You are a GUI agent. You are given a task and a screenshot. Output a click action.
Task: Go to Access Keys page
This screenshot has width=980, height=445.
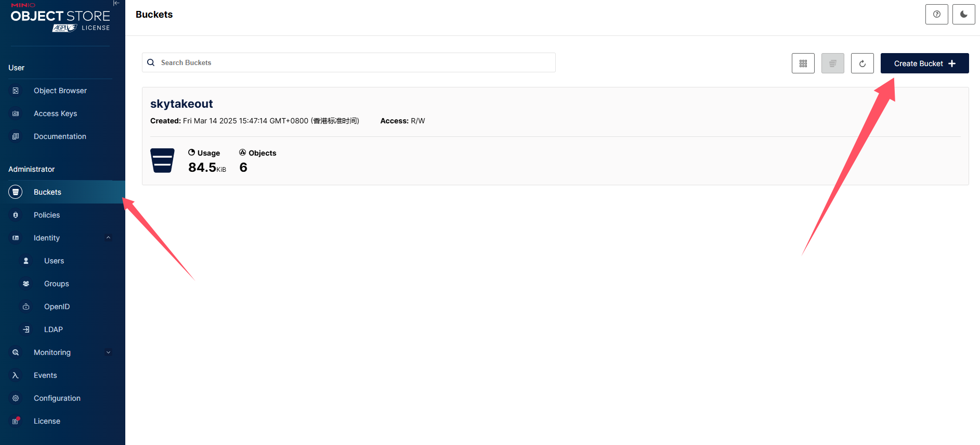pyautogui.click(x=55, y=113)
